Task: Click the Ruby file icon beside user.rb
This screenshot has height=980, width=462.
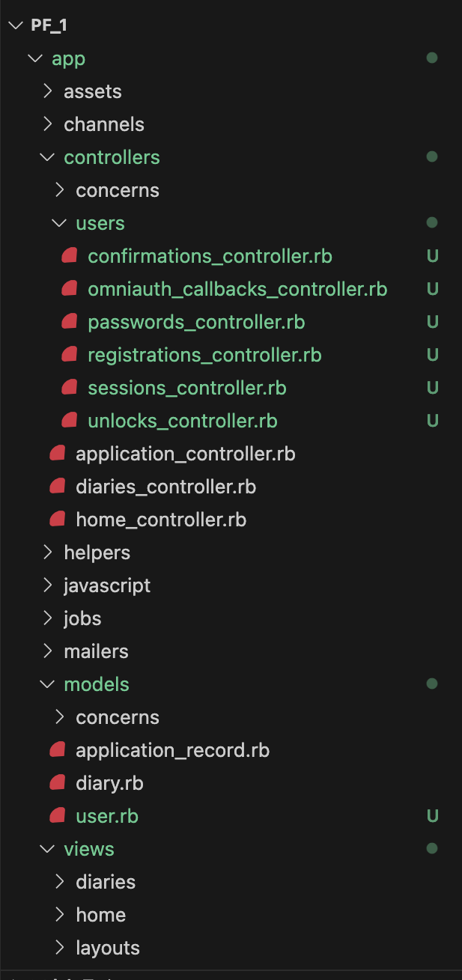Action: coord(58,815)
